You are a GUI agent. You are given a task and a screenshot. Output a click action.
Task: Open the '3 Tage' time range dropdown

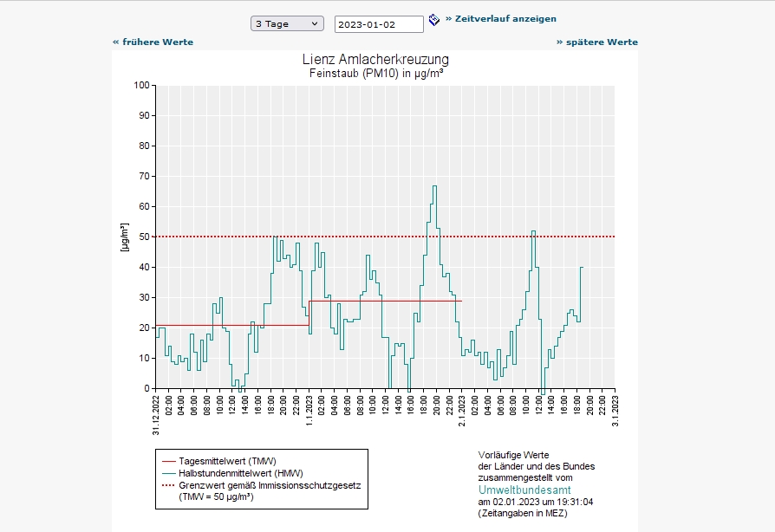tap(287, 23)
